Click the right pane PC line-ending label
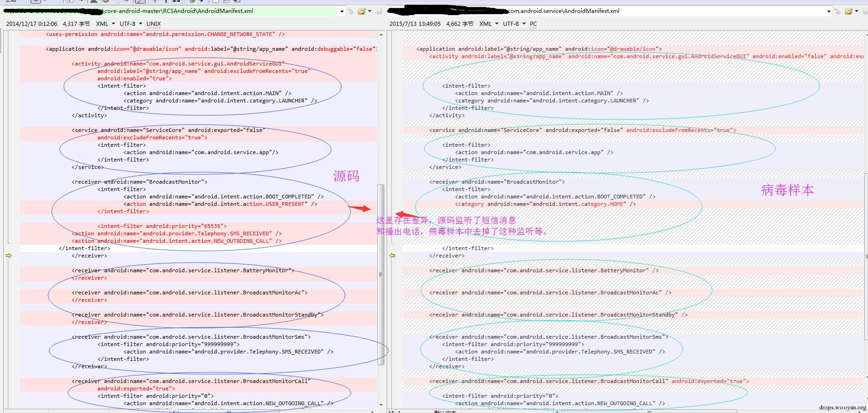 coord(533,24)
